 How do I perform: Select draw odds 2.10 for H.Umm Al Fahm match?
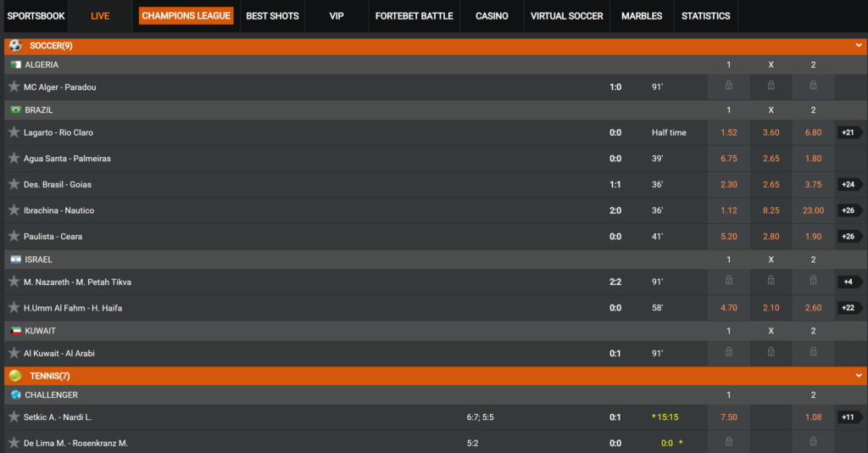tap(771, 308)
